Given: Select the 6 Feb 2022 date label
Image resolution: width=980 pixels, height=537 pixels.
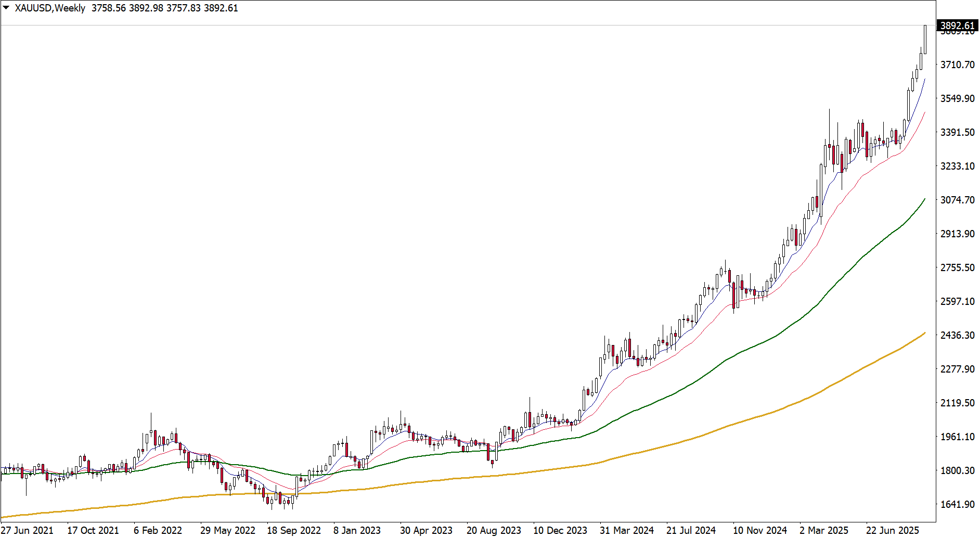Looking at the screenshot, I should click(x=158, y=530).
